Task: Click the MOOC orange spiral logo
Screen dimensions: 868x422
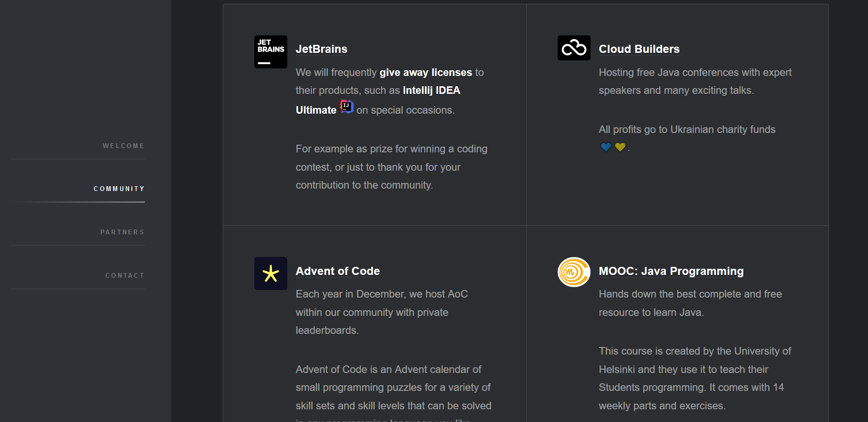Action: pos(574,272)
